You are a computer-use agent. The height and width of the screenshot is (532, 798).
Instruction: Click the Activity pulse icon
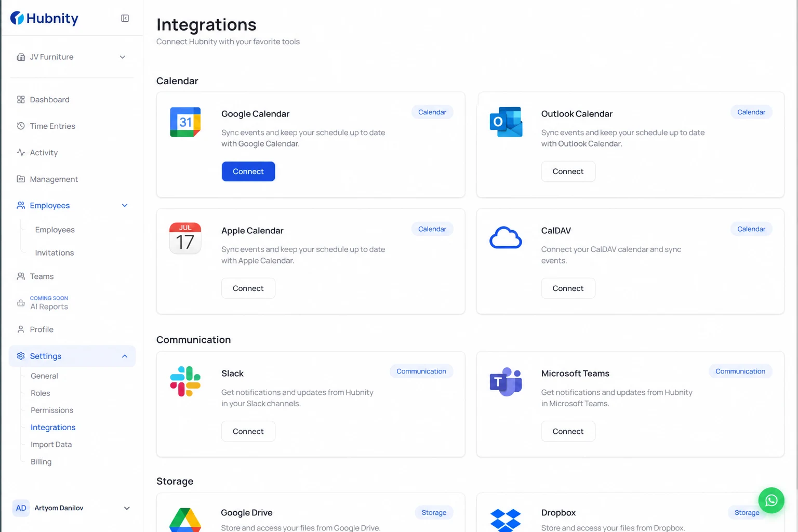coord(21,153)
